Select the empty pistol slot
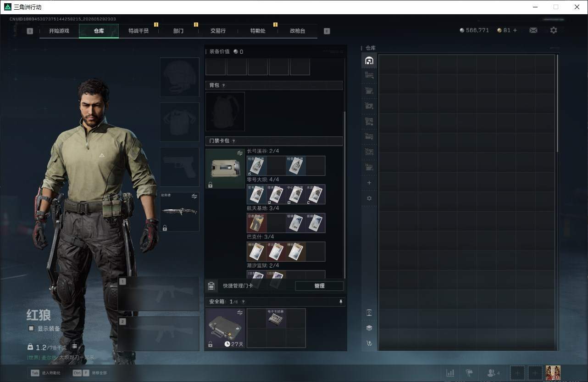 coord(179,167)
